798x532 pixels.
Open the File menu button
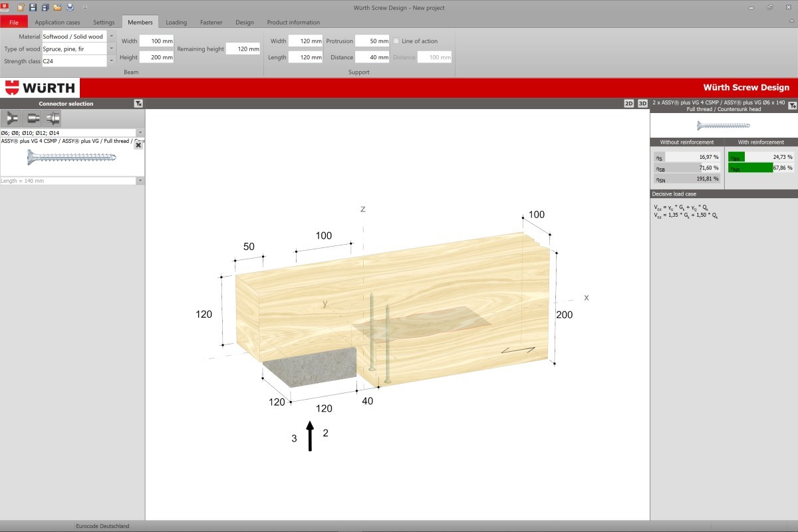(x=14, y=22)
